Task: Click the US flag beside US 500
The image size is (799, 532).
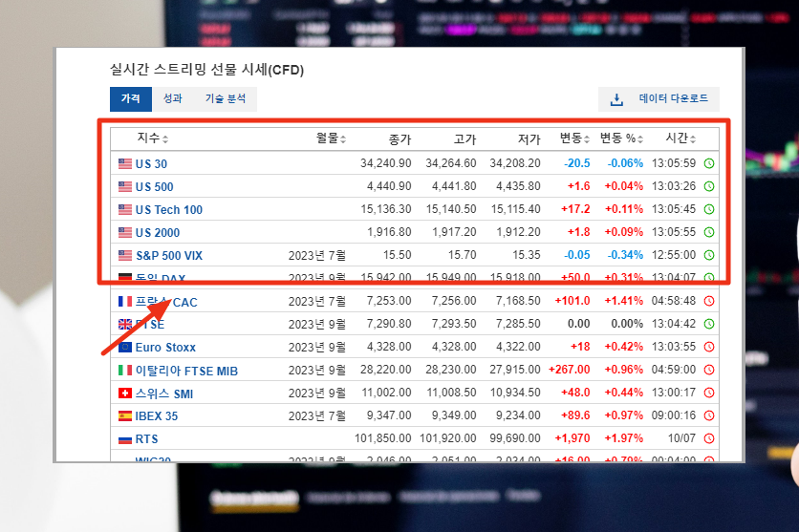Action: click(125, 187)
